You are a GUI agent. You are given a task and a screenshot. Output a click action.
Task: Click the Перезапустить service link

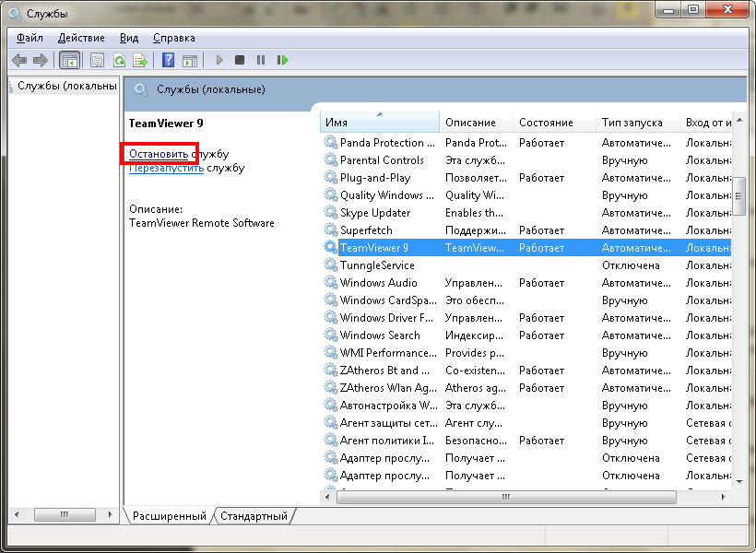point(166,169)
